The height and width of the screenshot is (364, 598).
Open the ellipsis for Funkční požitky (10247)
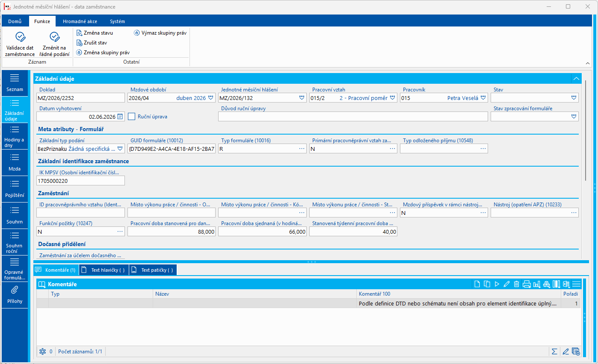pyautogui.click(x=120, y=232)
